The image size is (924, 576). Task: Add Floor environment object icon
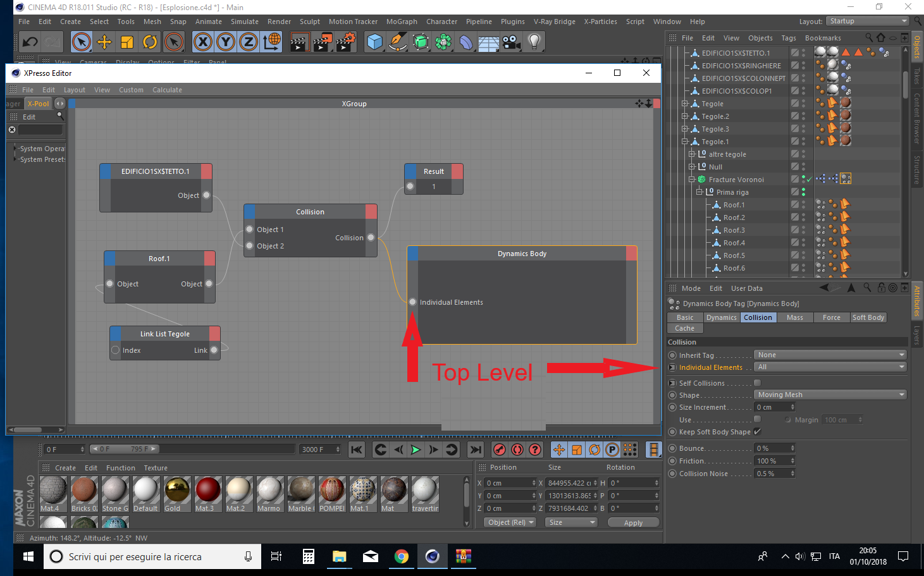(x=489, y=42)
